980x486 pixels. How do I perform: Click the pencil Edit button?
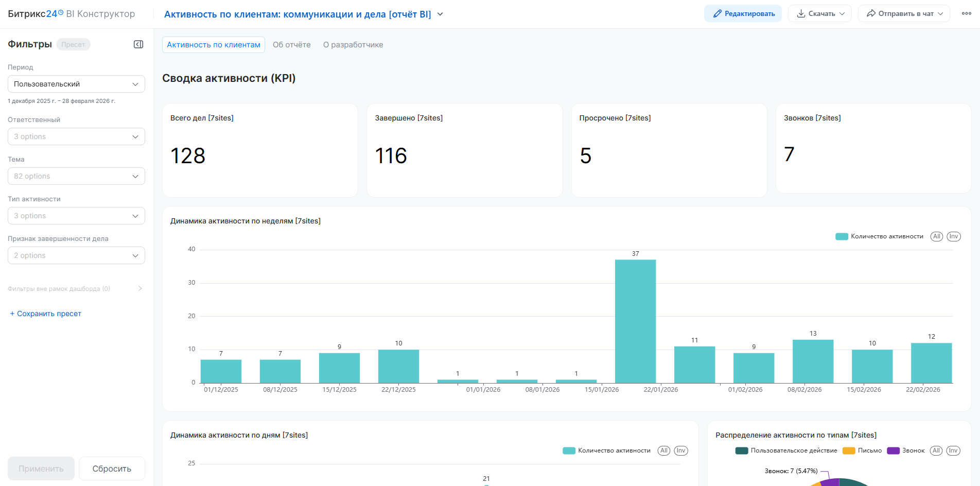(743, 13)
